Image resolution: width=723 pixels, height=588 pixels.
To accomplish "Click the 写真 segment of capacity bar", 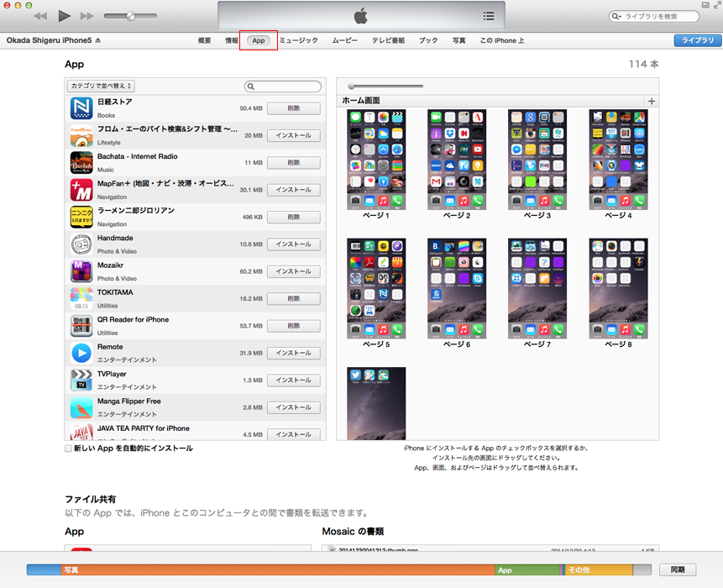I will [278, 570].
